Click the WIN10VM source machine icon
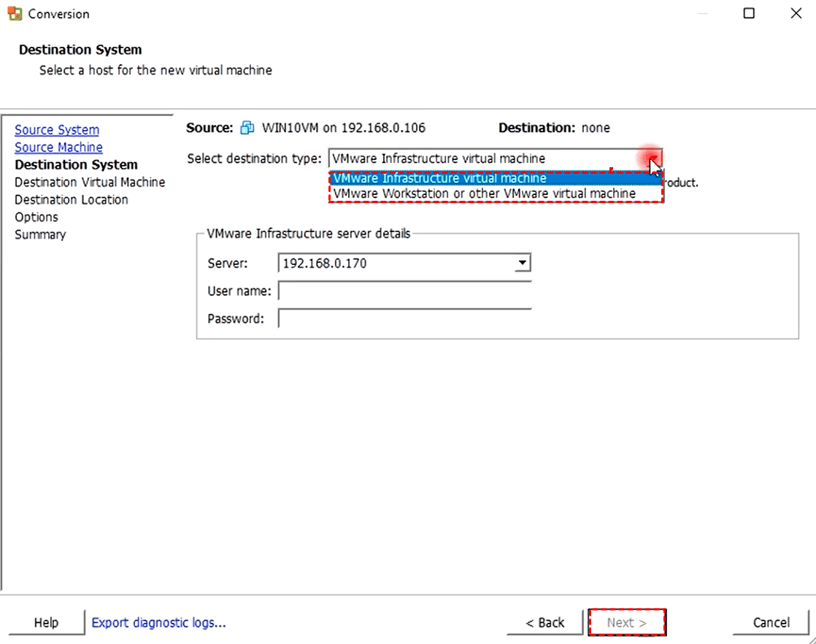816x644 pixels. (x=247, y=128)
